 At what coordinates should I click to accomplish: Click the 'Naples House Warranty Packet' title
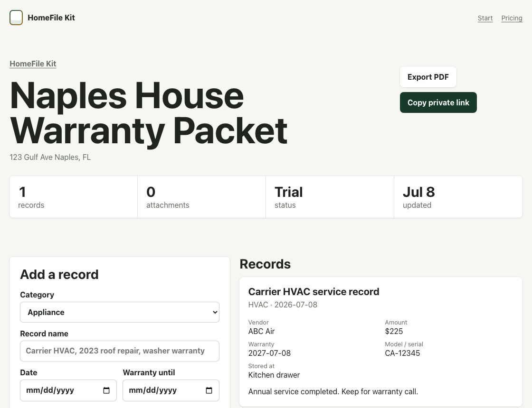tap(149, 113)
